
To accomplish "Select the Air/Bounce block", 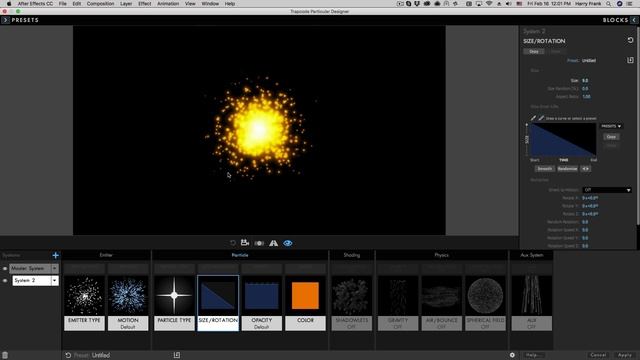I will point(442,303).
